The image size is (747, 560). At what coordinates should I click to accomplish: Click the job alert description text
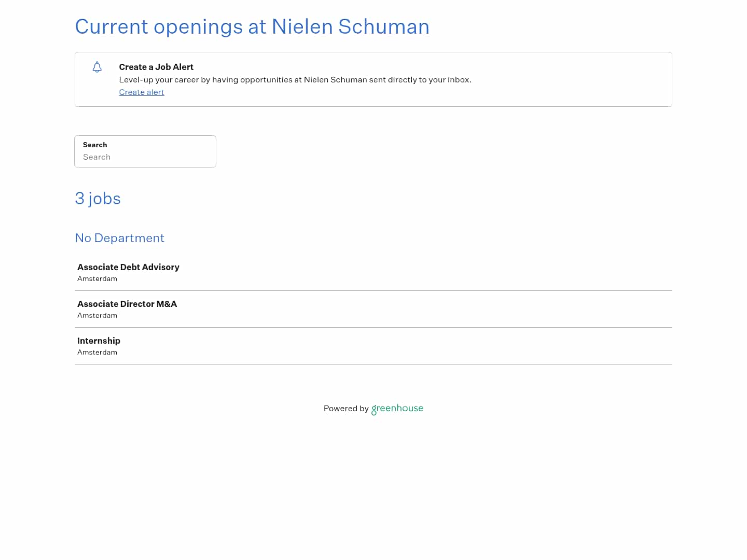coord(295,80)
